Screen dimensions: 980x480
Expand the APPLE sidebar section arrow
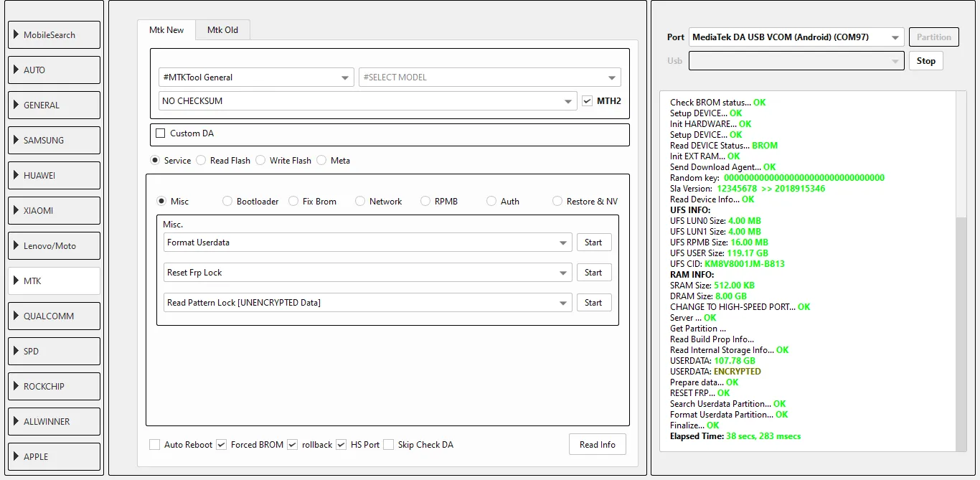click(17, 456)
